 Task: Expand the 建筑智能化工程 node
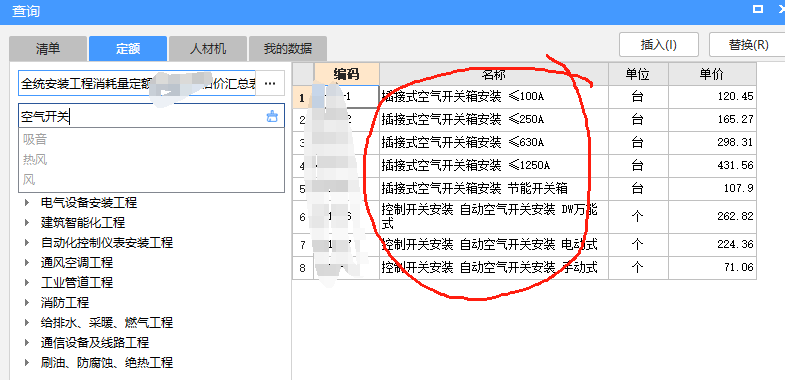click(27, 223)
